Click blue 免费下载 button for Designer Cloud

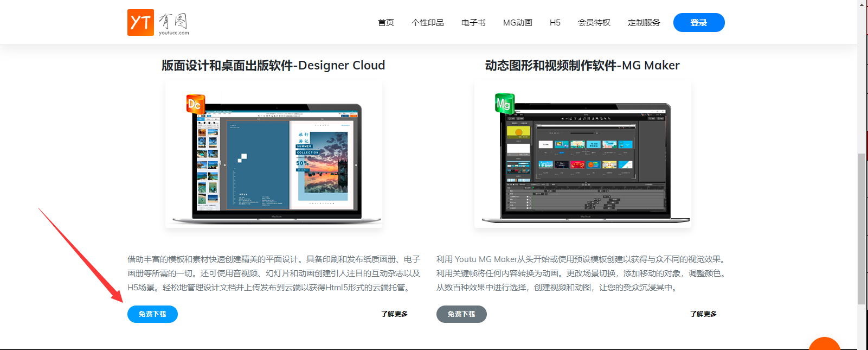(x=152, y=314)
